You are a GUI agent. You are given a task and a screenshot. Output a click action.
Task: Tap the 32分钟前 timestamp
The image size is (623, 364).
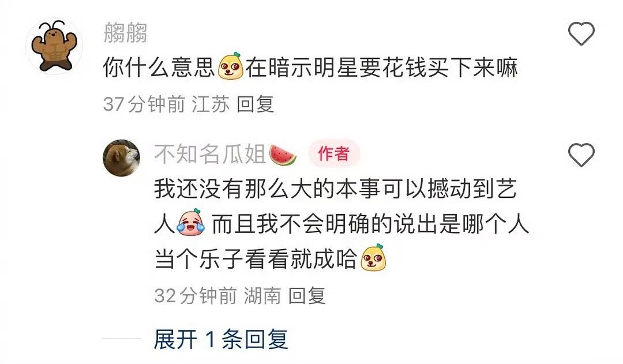(x=196, y=296)
